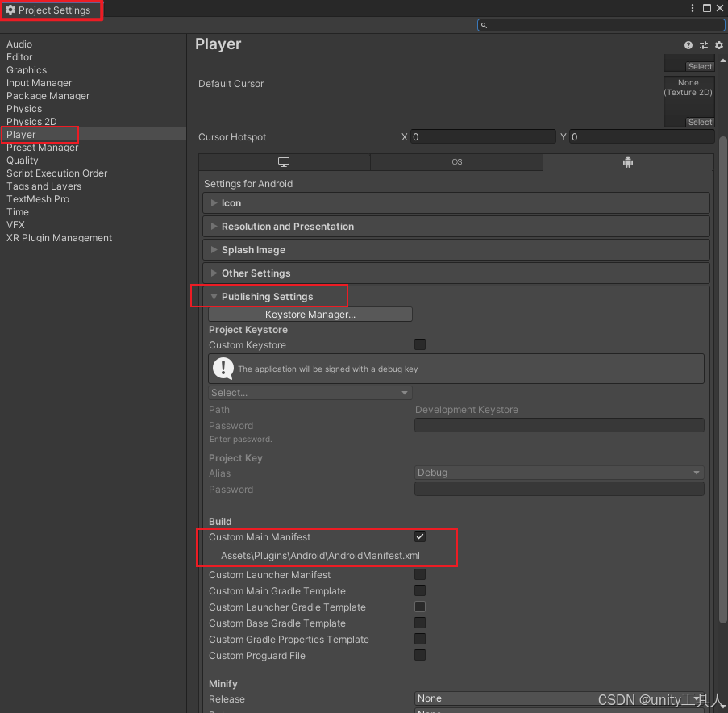This screenshot has width=728, height=713.
Task: Maximize the Project Settings window
Action: point(707,8)
